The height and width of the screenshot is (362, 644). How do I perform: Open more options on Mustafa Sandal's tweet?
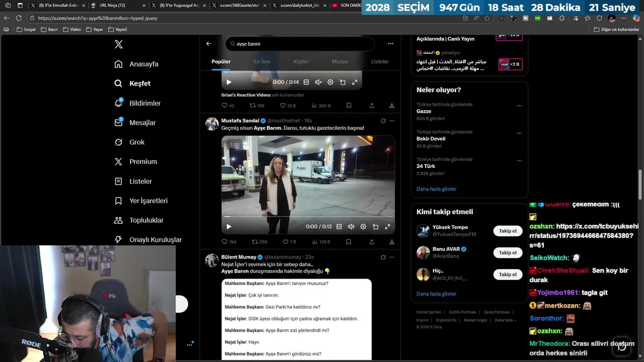[x=392, y=121]
